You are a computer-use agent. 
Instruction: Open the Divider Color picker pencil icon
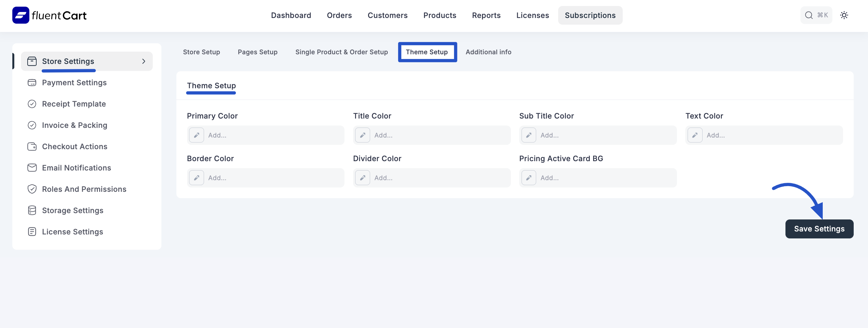click(362, 177)
